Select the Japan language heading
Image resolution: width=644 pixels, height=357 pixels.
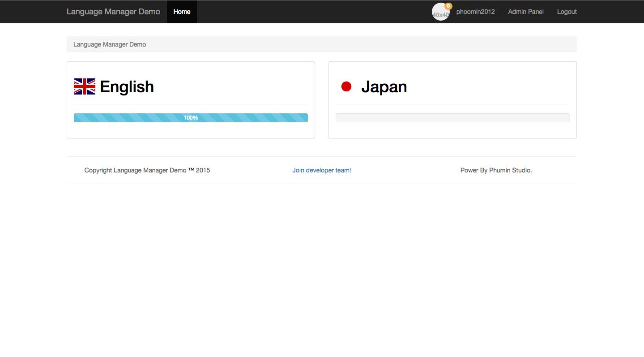coord(384,87)
